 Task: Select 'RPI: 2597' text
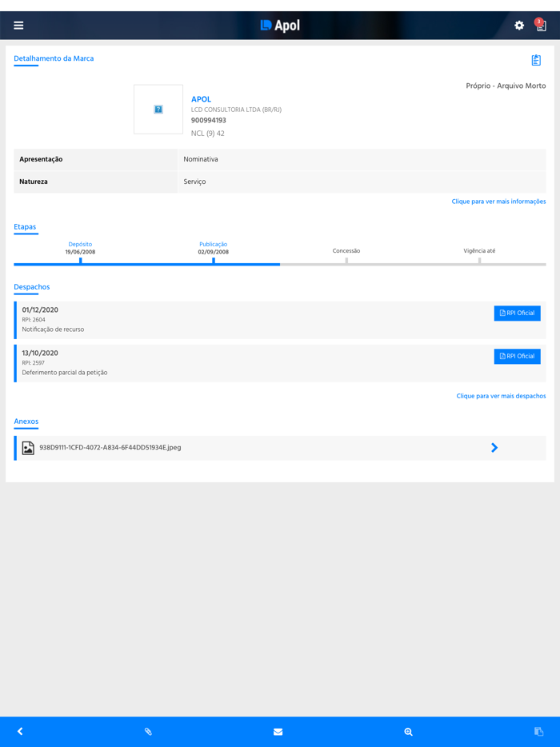34,363
